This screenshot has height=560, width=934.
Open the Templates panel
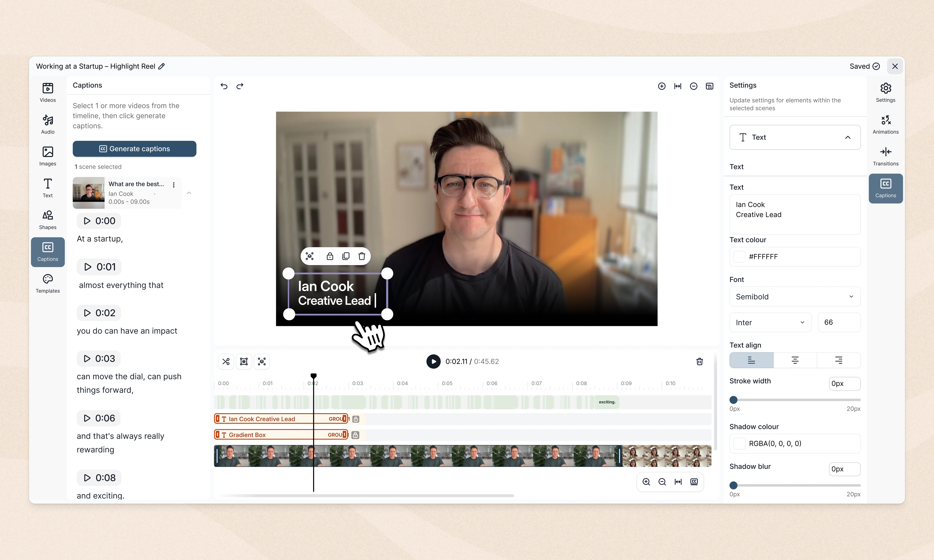click(48, 283)
